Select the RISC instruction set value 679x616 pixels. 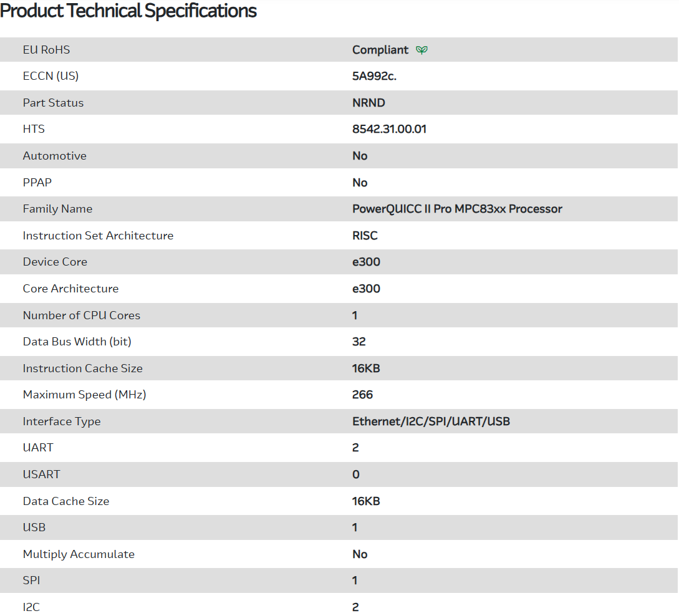(365, 236)
